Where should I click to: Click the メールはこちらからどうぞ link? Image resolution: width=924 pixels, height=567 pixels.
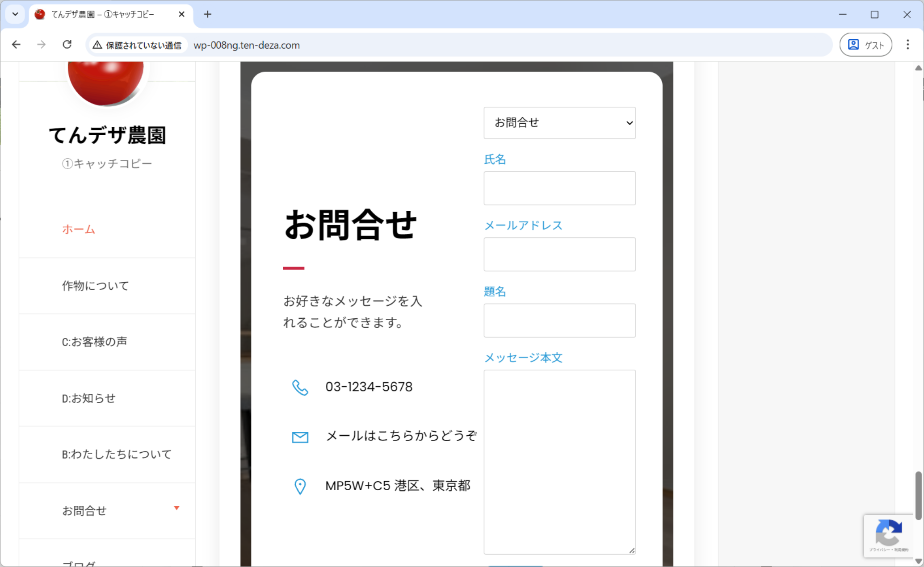click(401, 436)
